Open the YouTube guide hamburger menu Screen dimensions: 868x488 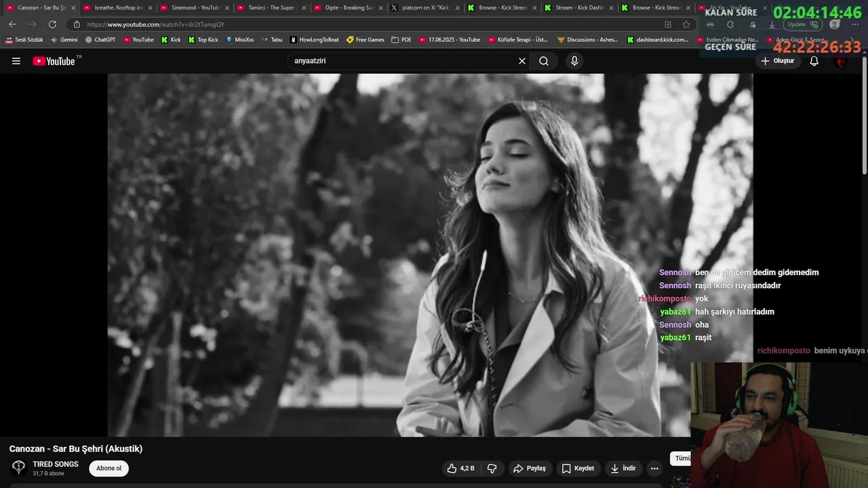pyautogui.click(x=16, y=61)
